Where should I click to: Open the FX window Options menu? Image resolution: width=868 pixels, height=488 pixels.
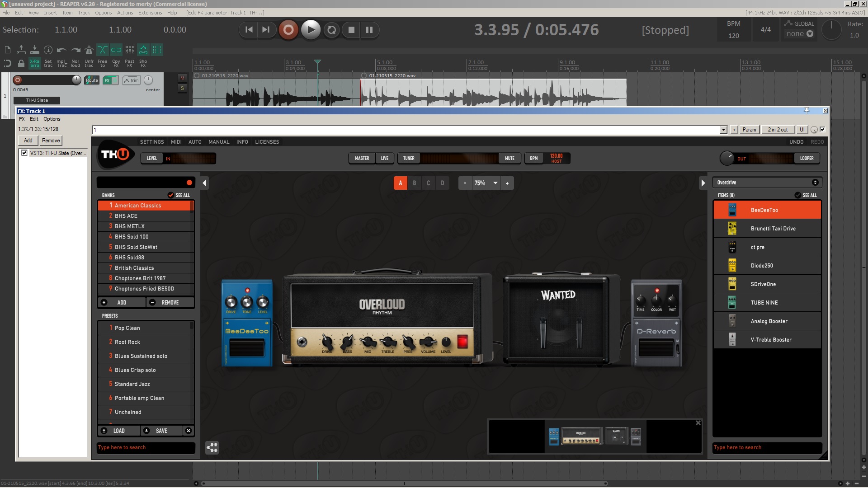(x=52, y=119)
